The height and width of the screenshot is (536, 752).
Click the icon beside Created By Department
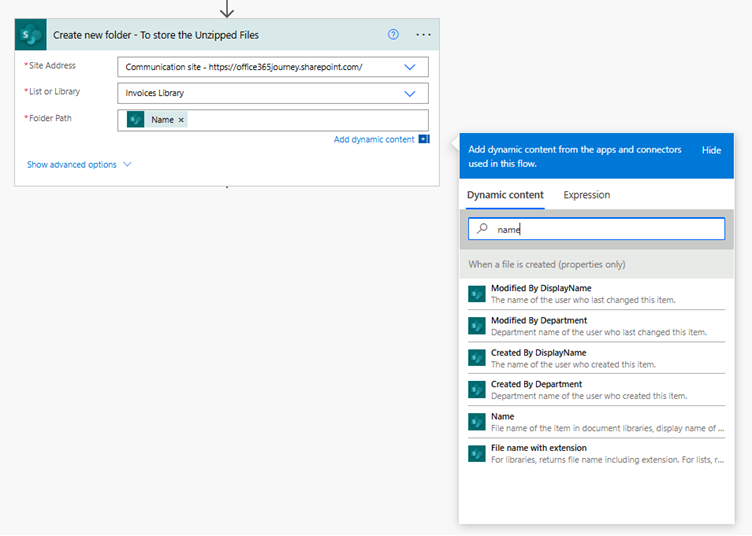tap(477, 390)
